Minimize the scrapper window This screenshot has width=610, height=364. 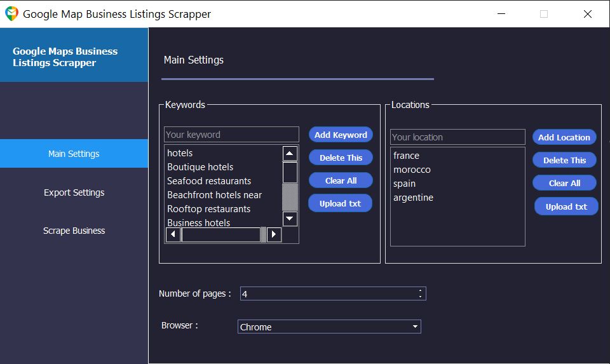[501, 14]
